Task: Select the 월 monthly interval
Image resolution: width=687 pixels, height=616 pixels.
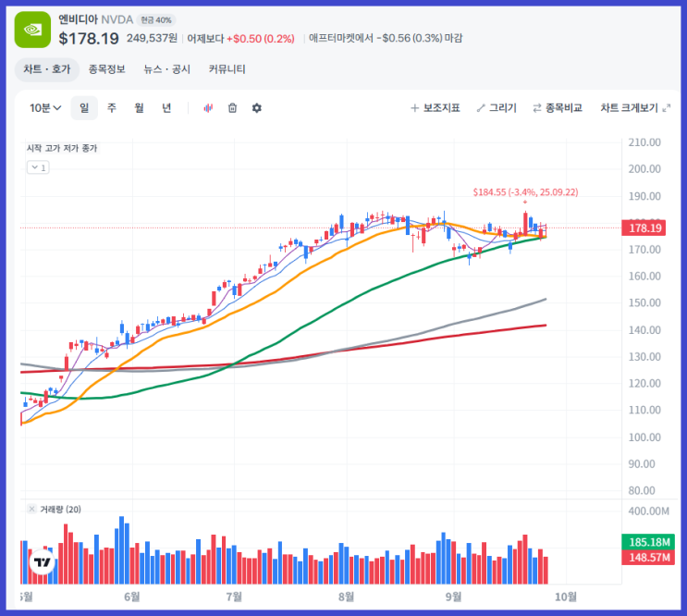Action: 139,108
